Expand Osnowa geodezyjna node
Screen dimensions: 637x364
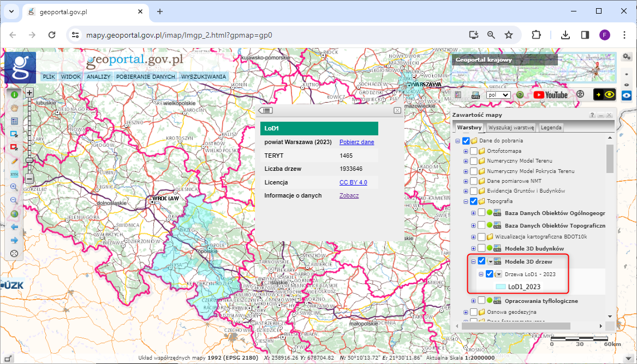pyautogui.click(x=466, y=312)
